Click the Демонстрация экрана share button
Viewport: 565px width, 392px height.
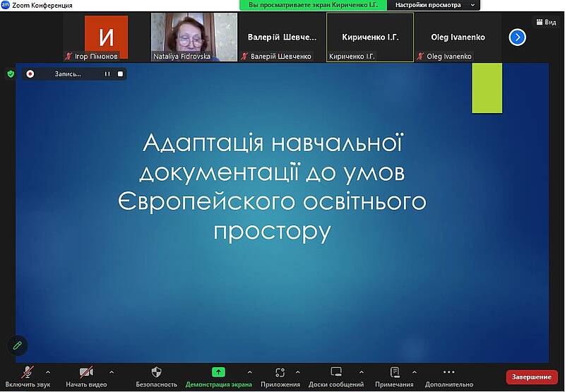tap(218, 377)
